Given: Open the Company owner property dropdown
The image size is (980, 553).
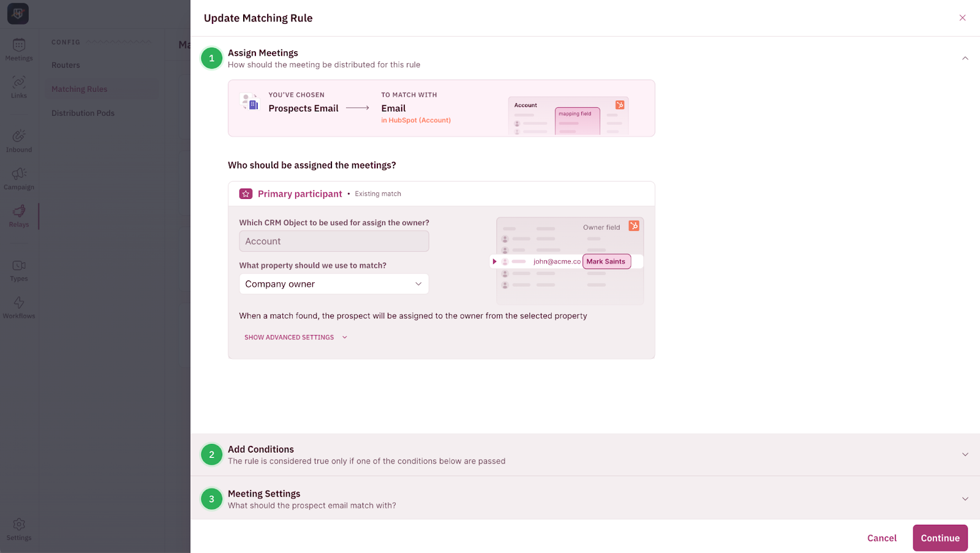Looking at the screenshot, I should pos(334,284).
